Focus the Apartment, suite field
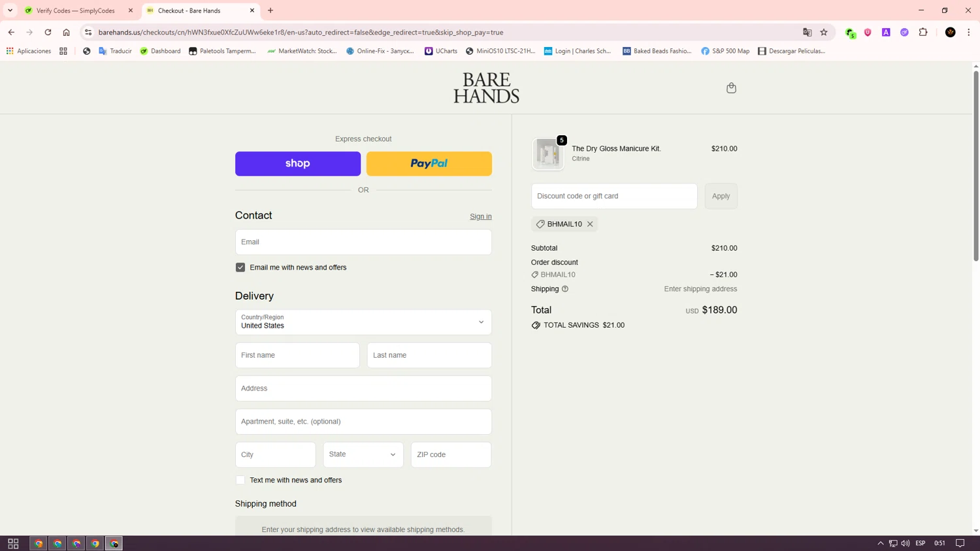Image resolution: width=980 pixels, height=551 pixels. point(363,422)
